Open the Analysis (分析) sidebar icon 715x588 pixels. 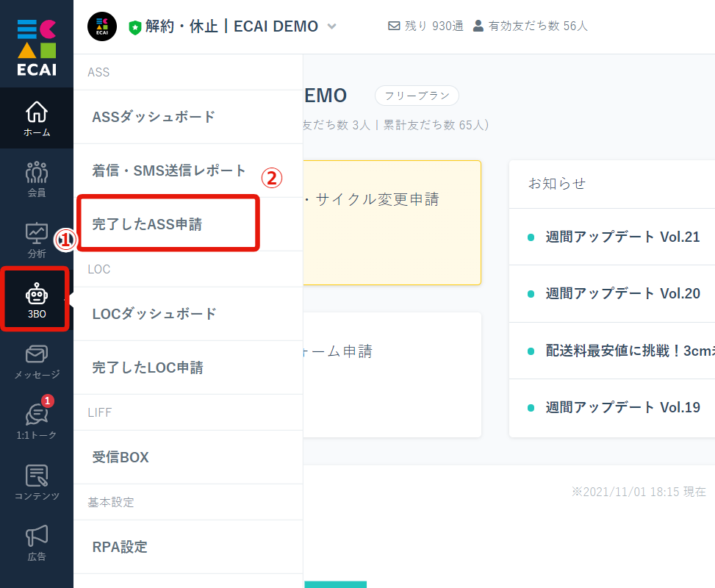[37, 240]
